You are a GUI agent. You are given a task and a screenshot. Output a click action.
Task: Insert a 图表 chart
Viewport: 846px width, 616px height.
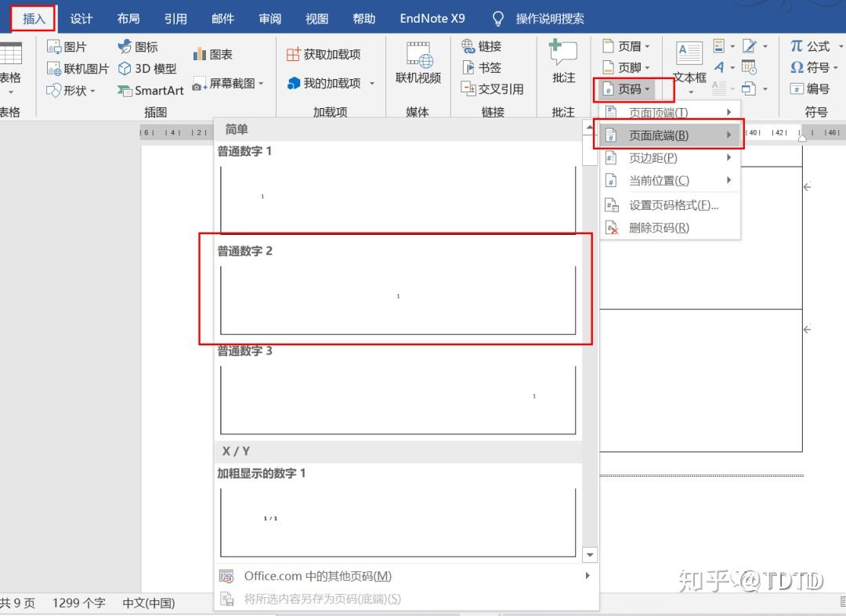pos(212,55)
